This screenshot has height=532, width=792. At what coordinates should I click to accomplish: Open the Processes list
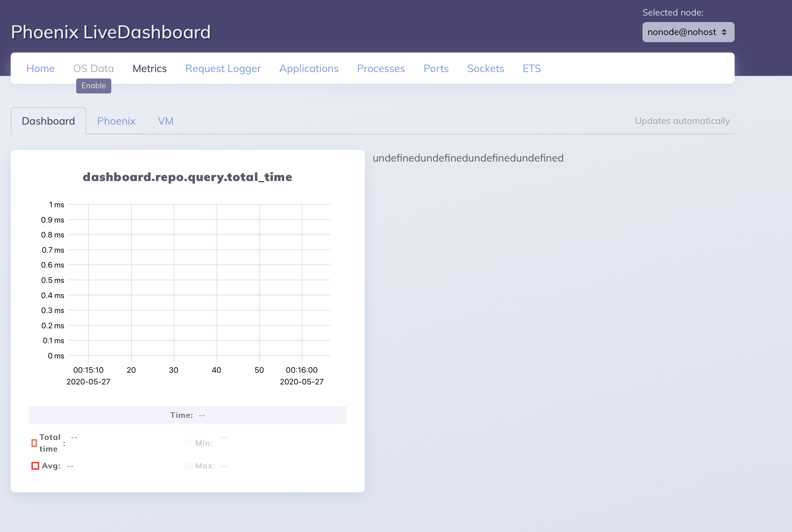(x=381, y=68)
